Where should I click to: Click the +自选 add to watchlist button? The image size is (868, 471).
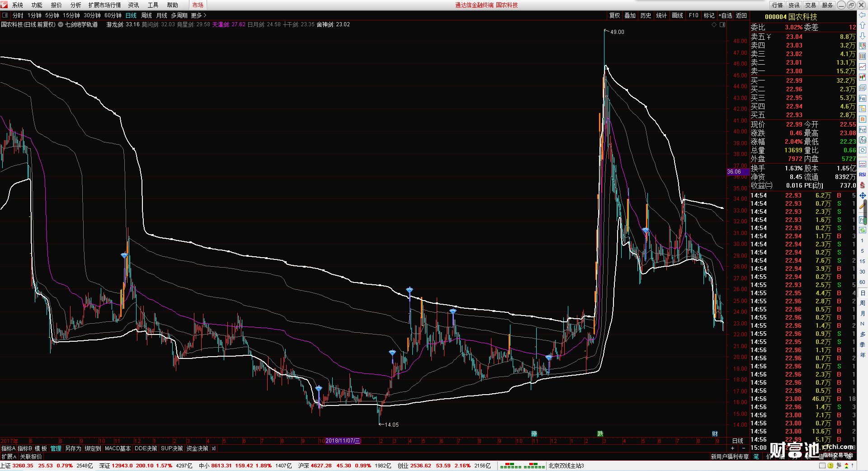[x=725, y=15]
